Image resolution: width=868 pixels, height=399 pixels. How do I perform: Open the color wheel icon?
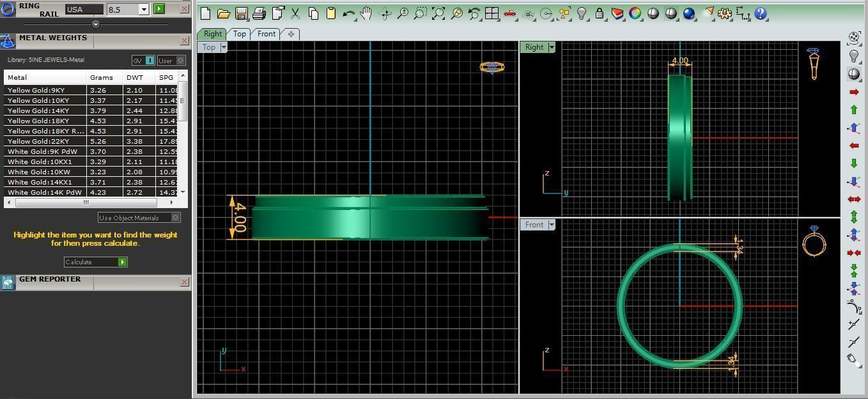(x=635, y=13)
